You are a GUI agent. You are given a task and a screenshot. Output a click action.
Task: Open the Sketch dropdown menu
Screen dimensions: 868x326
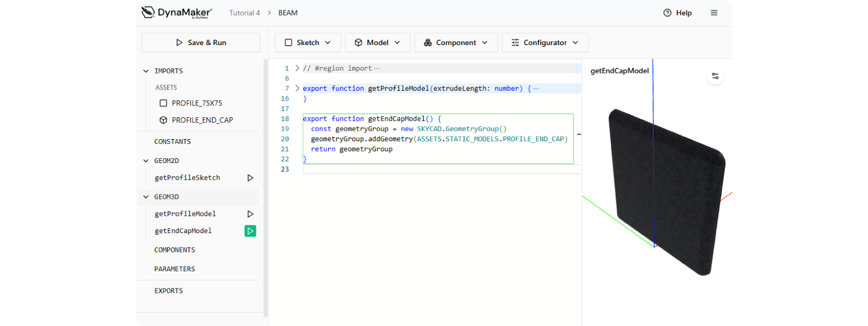(308, 42)
